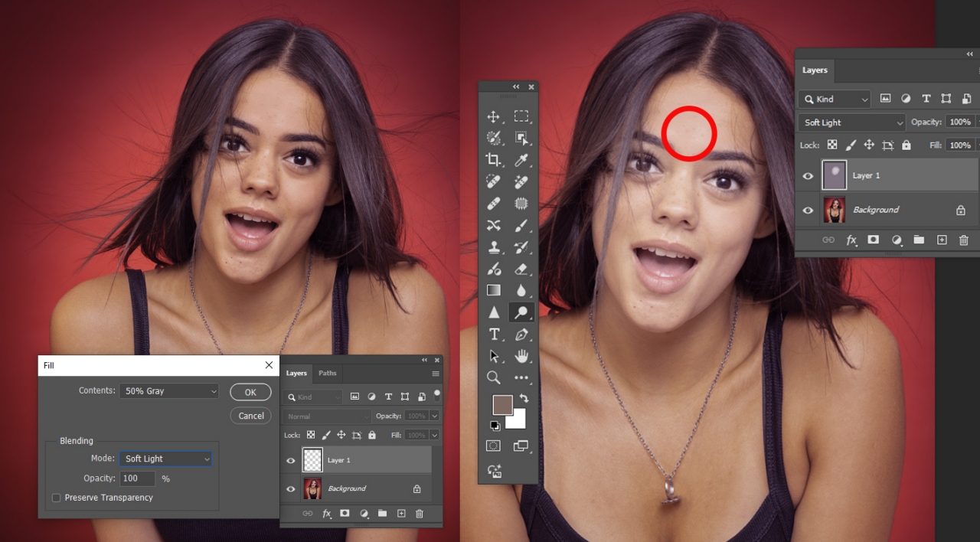The image size is (980, 542).
Task: Toggle lock all padlock in right Layers panel
Action: point(906,145)
